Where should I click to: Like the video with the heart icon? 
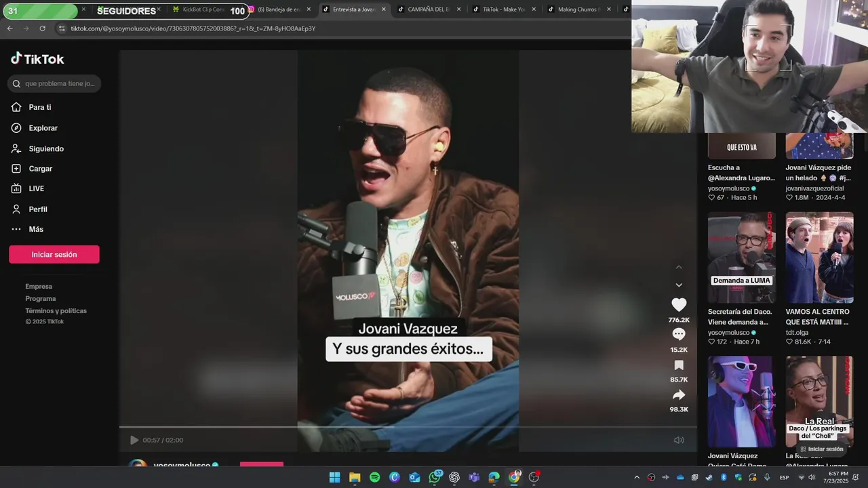(x=679, y=305)
